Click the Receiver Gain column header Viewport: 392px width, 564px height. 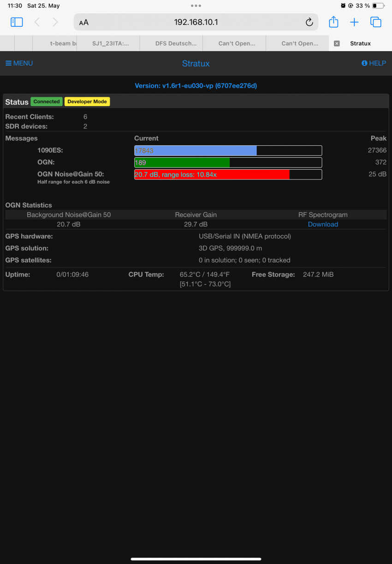pos(196,215)
